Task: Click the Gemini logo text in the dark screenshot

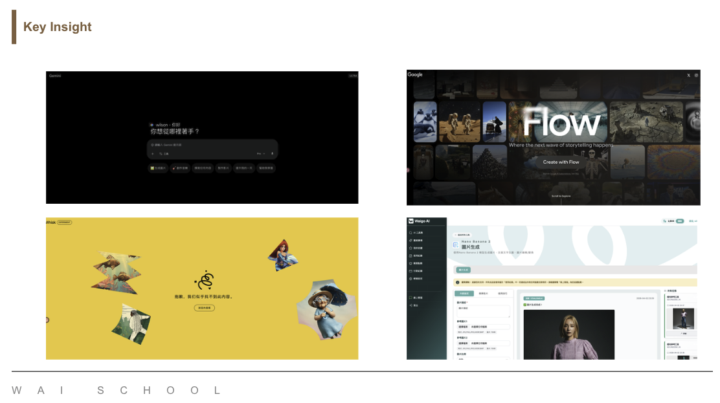Action: tap(55, 76)
